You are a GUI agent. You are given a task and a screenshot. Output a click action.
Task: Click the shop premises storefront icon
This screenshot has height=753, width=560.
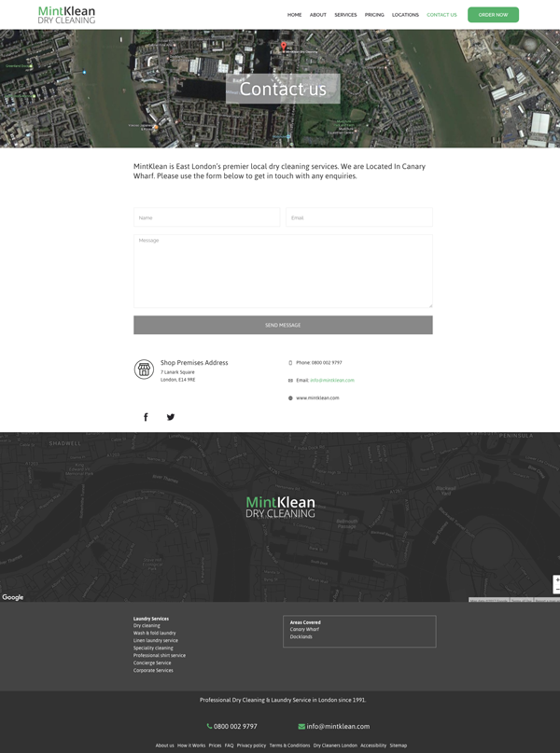144,370
